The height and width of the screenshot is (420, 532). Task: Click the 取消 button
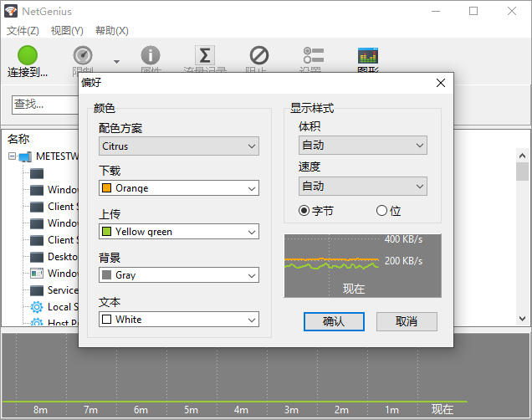[x=407, y=321]
